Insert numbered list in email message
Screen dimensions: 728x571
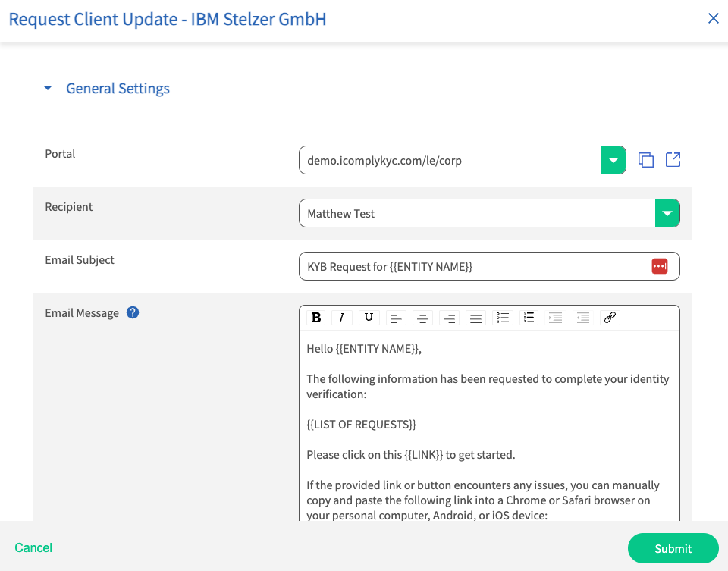tap(529, 318)
